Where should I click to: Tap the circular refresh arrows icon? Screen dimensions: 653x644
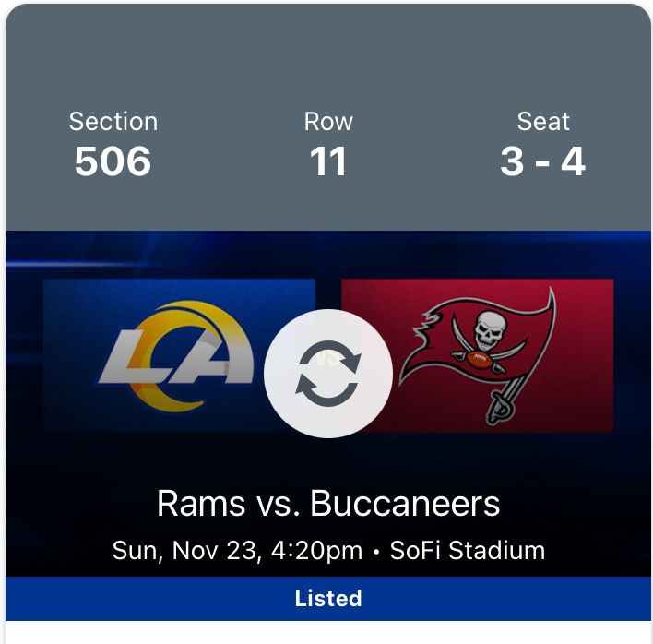click(x=327, y=373)
